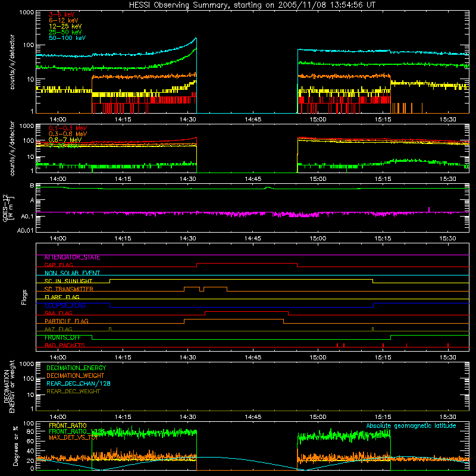476x476 pixels.
Task: Select the AAZ_FLAG label
Action: tap(58, 330)
